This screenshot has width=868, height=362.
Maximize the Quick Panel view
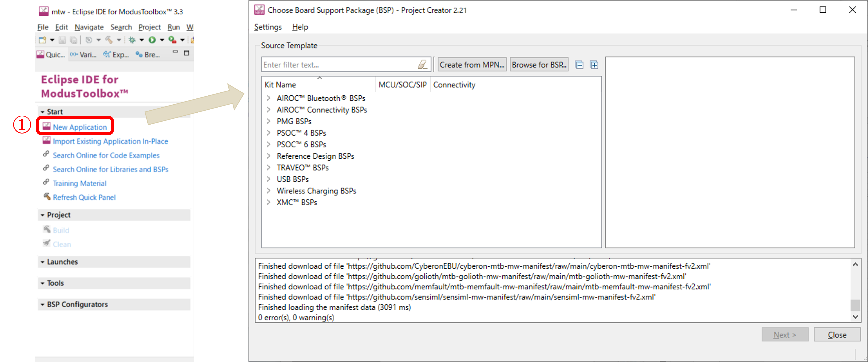point(186,53)
